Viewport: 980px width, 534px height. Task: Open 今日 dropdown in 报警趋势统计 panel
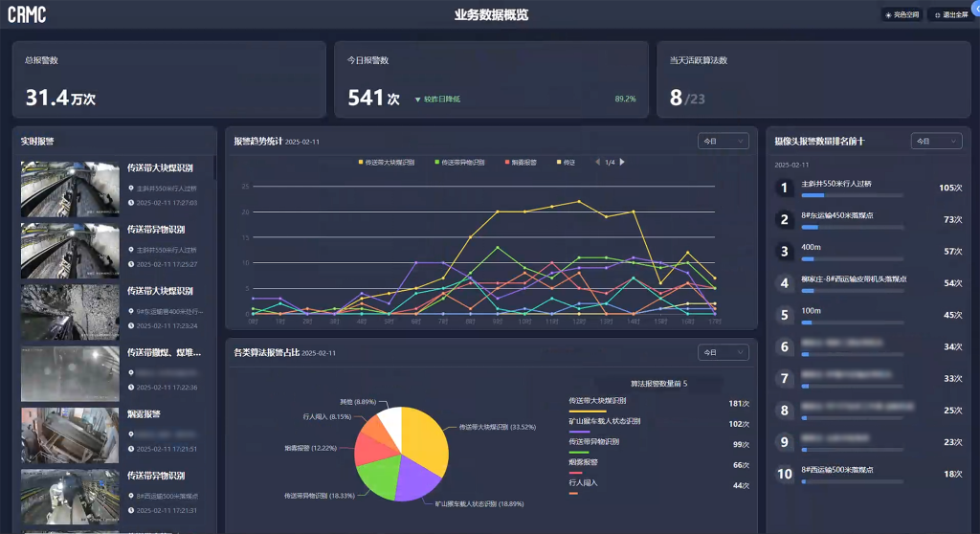click(723, 141)
